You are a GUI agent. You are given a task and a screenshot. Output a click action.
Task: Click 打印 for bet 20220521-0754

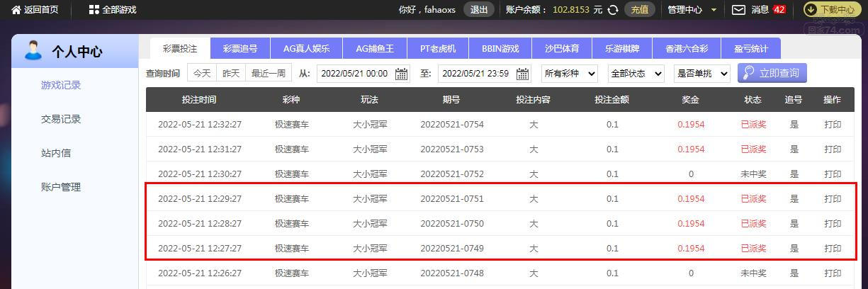tap(833, 125)
